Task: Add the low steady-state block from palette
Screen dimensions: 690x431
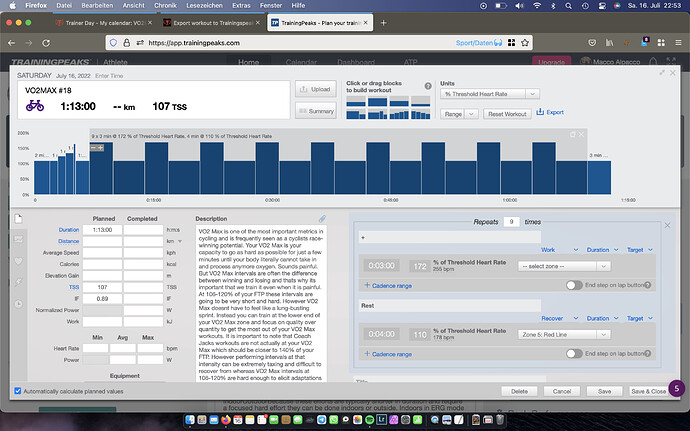Action: coord(356,101)
